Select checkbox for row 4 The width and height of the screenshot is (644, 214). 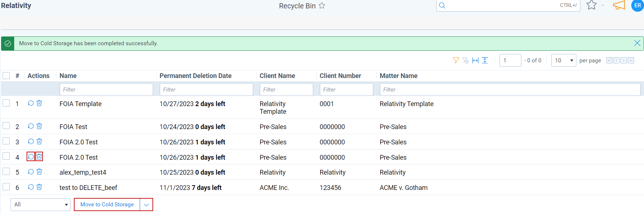point(6,156)
